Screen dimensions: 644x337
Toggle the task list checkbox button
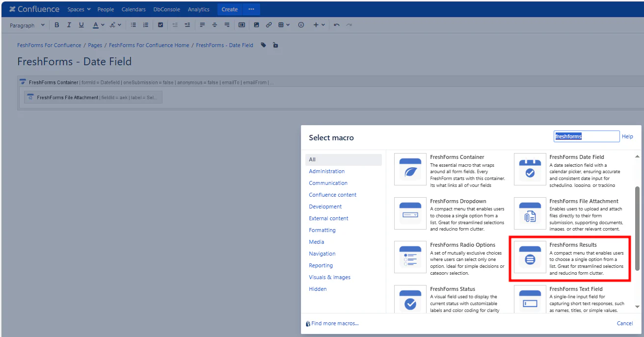coord(160,25)
